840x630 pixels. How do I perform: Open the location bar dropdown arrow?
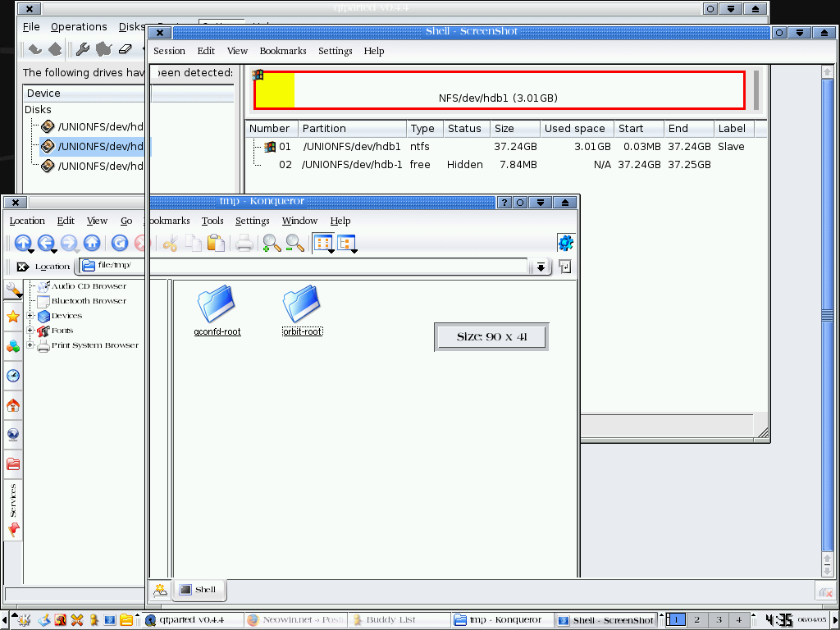click(541, 266)
